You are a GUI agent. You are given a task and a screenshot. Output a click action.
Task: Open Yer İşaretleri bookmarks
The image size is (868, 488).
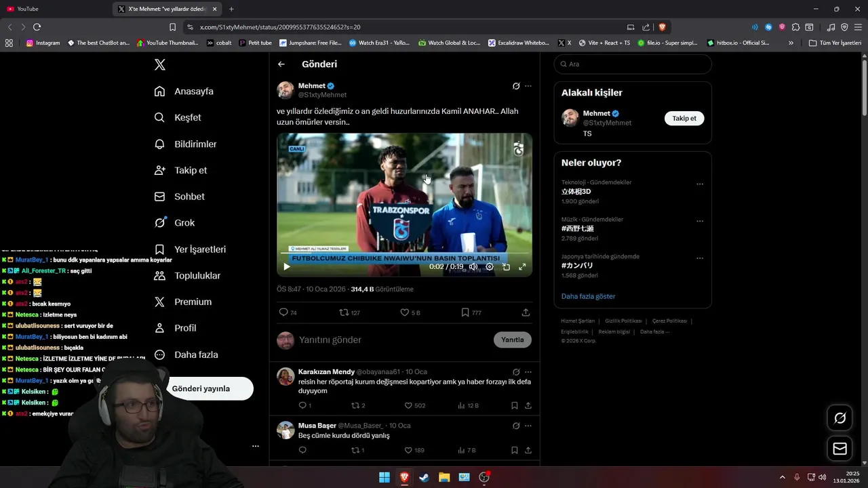pos(190,249)
